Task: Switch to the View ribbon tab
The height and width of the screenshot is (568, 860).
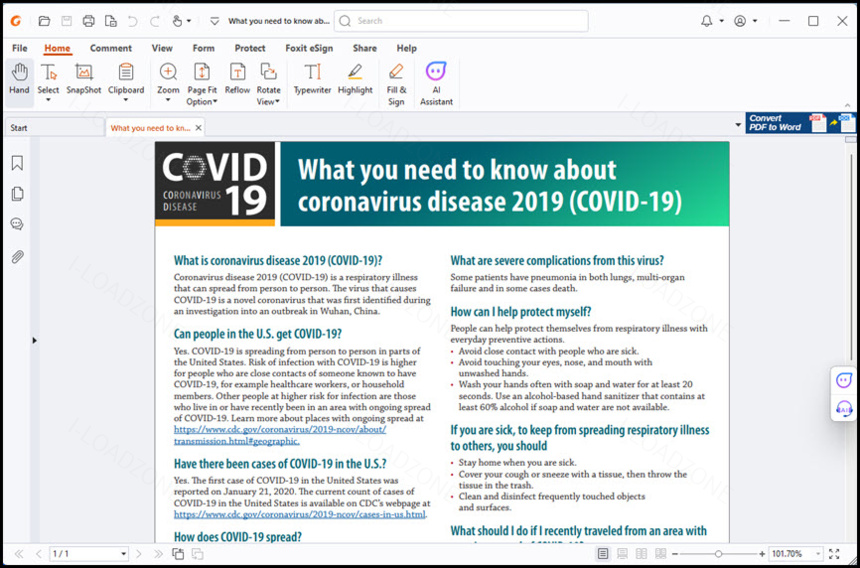Action: point(162,48)
